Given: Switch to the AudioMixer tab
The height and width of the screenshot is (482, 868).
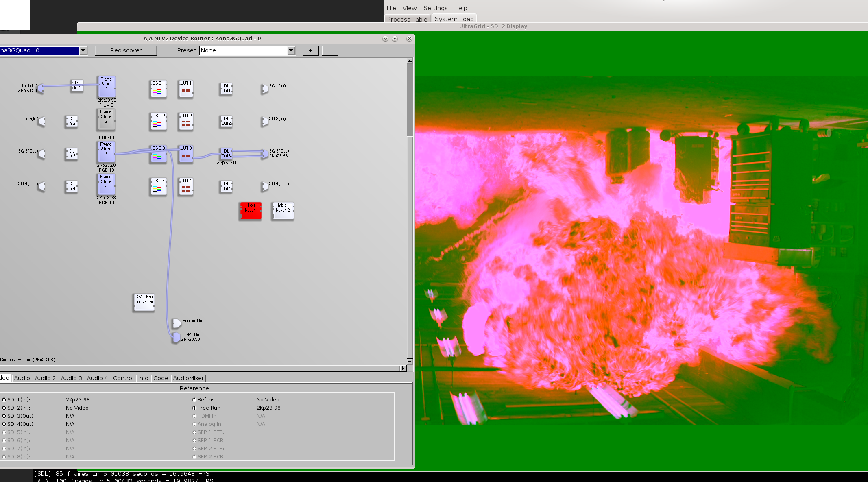Looking at the screenshot, I should point(188,378).
